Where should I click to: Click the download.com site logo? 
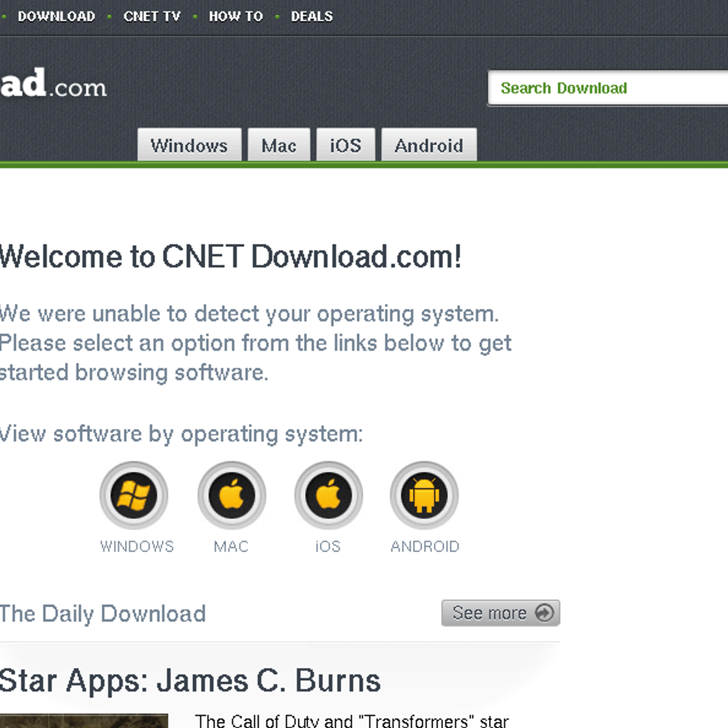(x=53, y=83)
